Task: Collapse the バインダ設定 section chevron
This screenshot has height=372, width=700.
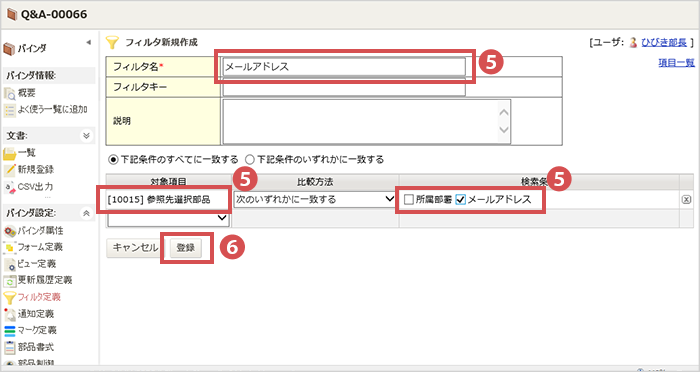Action: click(86, 213)
